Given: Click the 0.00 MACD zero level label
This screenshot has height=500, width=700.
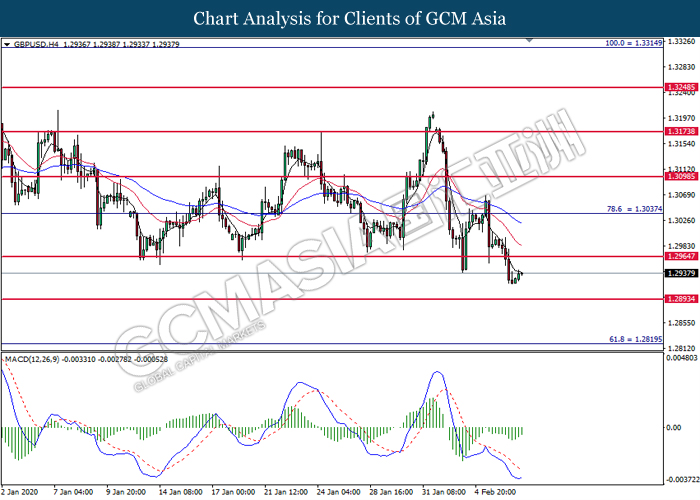Looking at the screenshot, I should click(674, 428).
